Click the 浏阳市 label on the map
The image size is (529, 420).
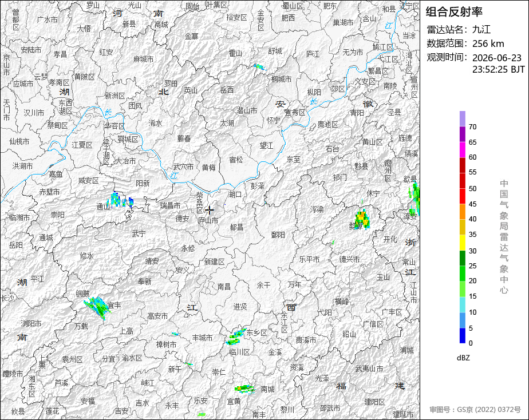click(x=31, y=324)
